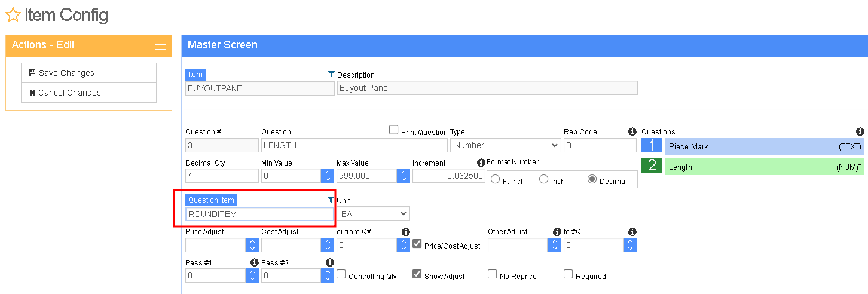Click the Price Adjust field
The width and height of the screenshot is (868, 294).
[216, 245]
